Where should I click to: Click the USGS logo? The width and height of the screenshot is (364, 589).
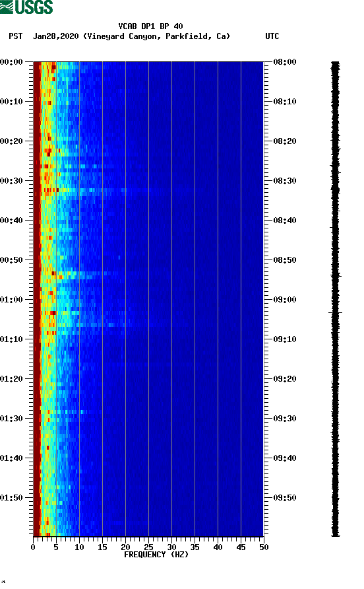coord(26,7)
